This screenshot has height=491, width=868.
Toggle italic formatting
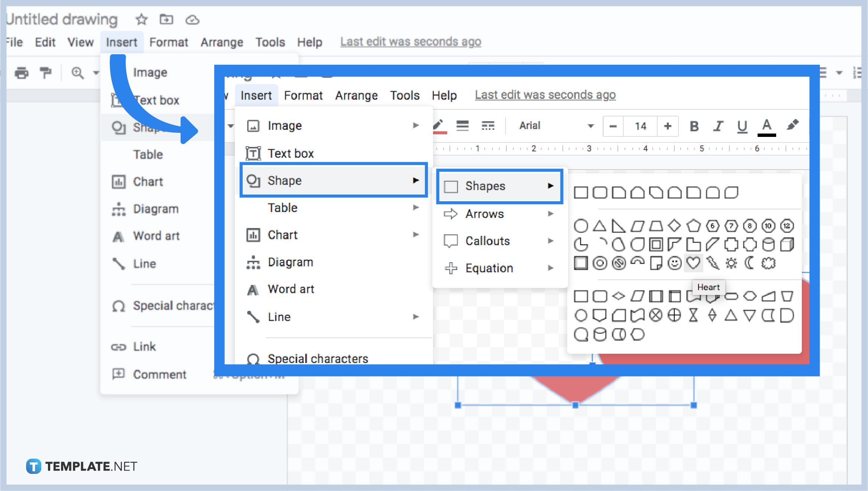click(x=717, y=126)
